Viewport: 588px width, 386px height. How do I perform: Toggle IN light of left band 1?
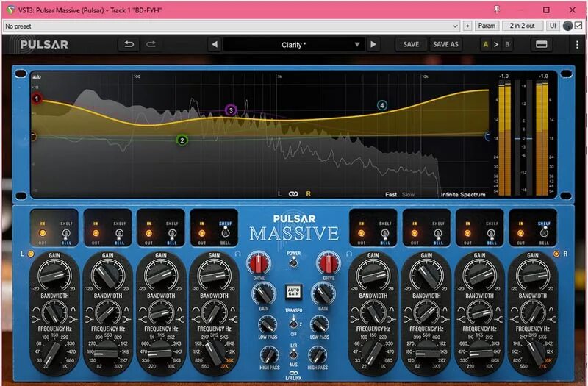43,233
